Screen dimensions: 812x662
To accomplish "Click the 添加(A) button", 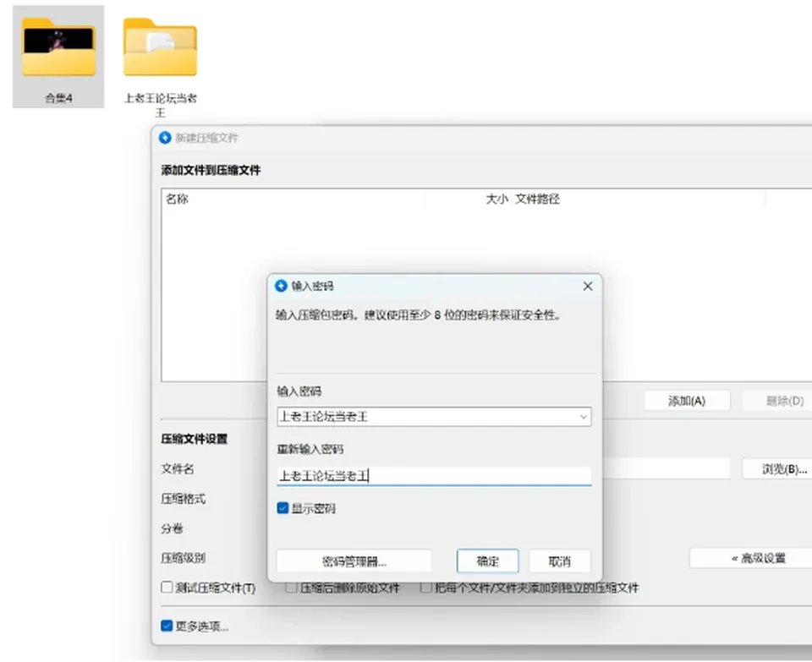I will tap(687, 401).
